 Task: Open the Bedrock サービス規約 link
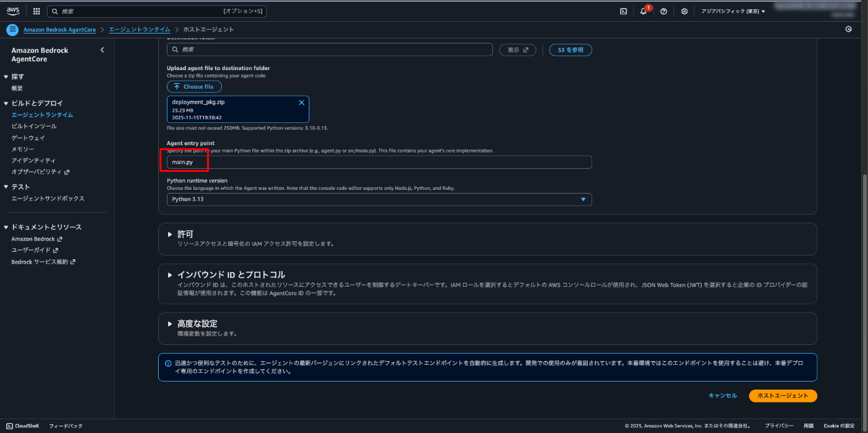click(x=40, y=262)
